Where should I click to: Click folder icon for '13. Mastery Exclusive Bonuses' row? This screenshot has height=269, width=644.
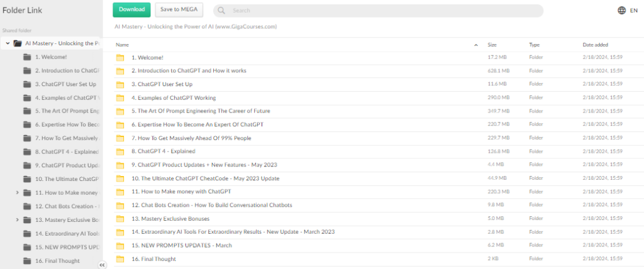(120, 219)
